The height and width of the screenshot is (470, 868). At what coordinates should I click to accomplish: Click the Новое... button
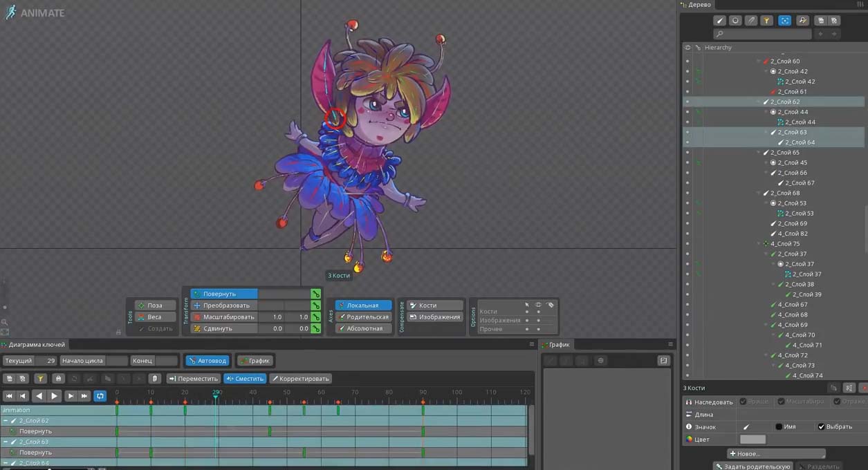point(776,454)
